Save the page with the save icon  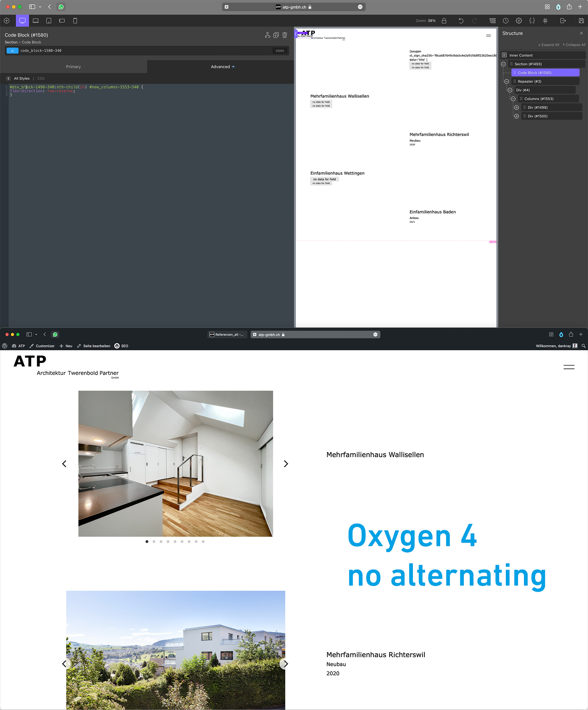tap(581, 21)
